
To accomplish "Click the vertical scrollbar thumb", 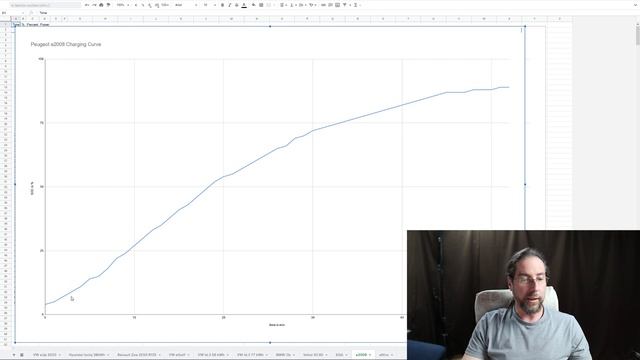I will (x=638, y=35).
